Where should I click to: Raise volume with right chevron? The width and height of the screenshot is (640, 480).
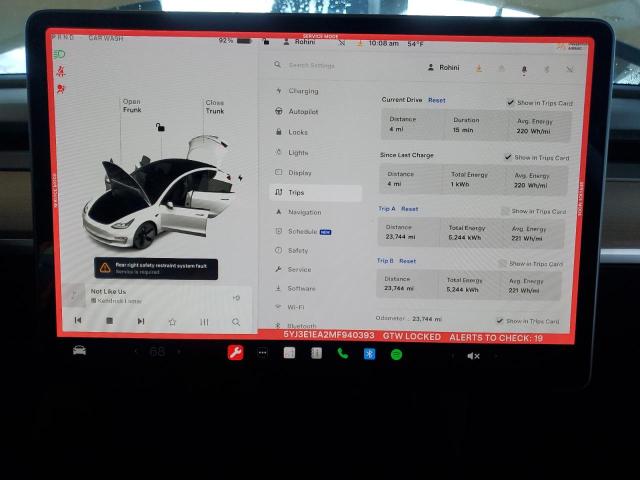coord(495,356)
